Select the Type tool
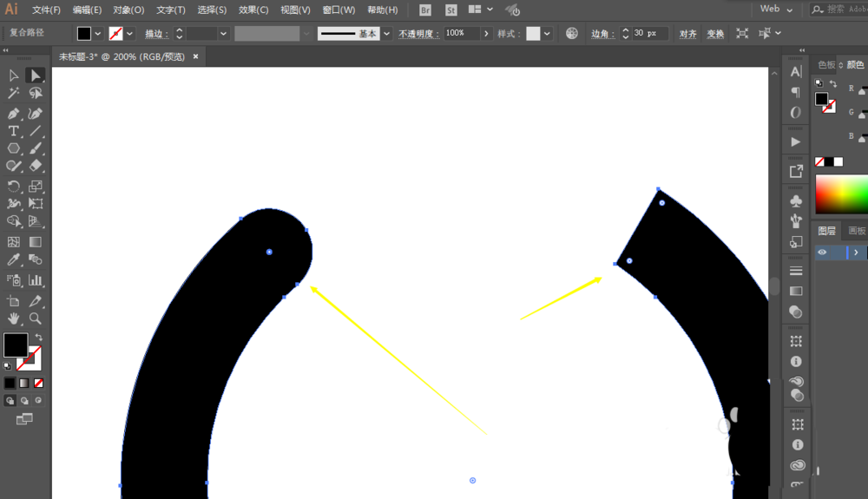Image resolution: width=868 pixels, height=499 pixels. pyautogui.click(x=14, y=131)
